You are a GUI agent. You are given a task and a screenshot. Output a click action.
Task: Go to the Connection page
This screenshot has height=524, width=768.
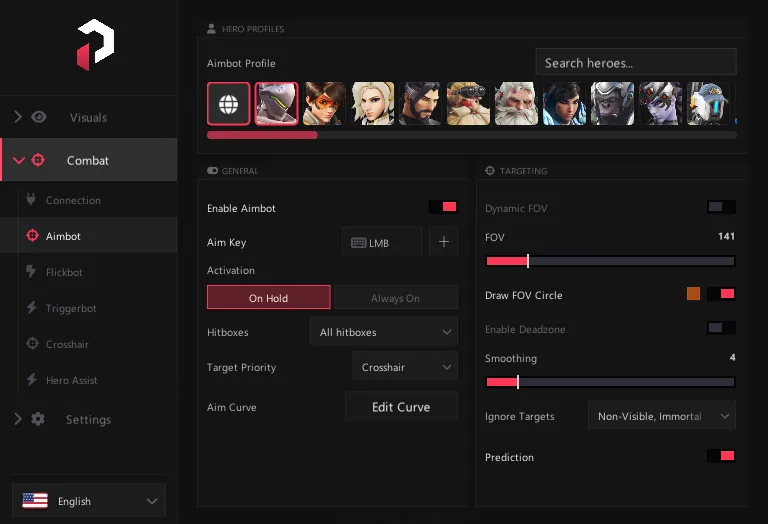tap(88, 200)
